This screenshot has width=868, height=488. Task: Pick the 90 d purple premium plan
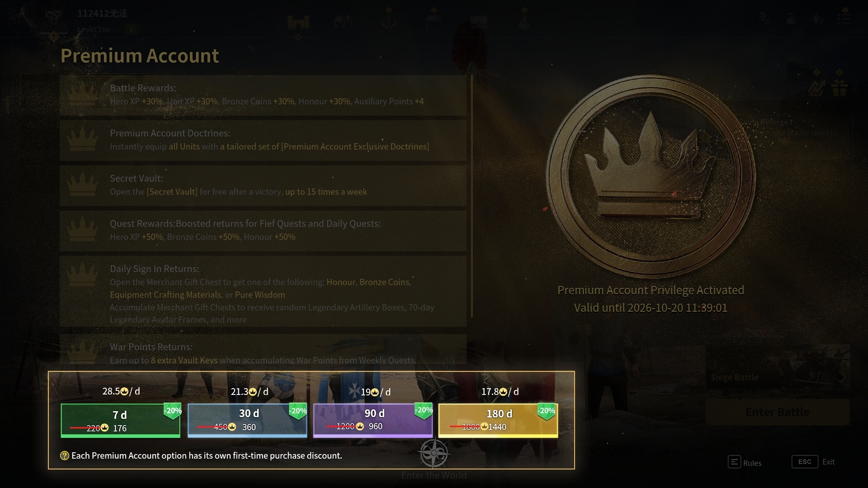[373, 420]
